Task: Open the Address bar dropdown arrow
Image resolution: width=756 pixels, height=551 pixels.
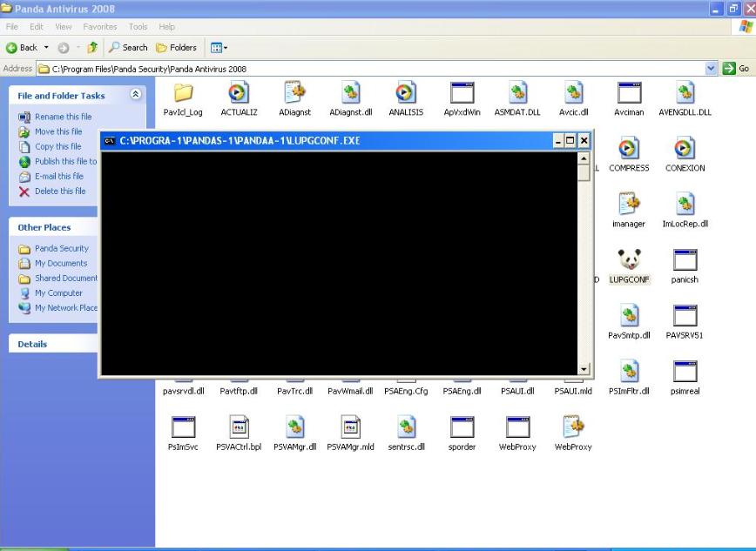Action: (x=711, y=69)
